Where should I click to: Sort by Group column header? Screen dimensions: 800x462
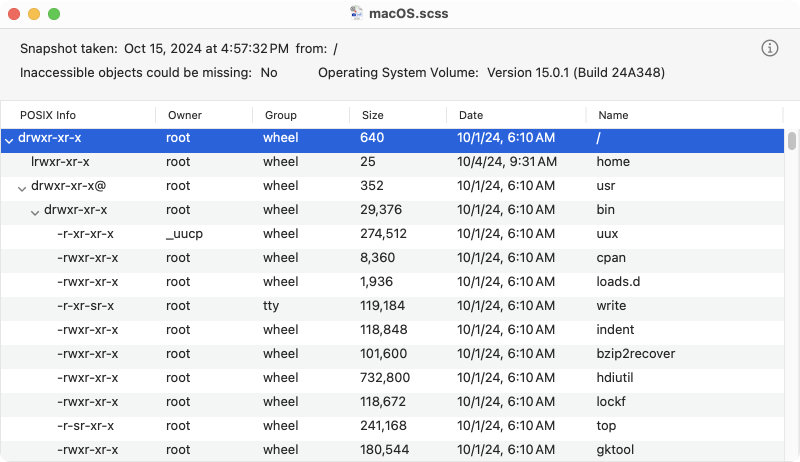click(281, 115)
